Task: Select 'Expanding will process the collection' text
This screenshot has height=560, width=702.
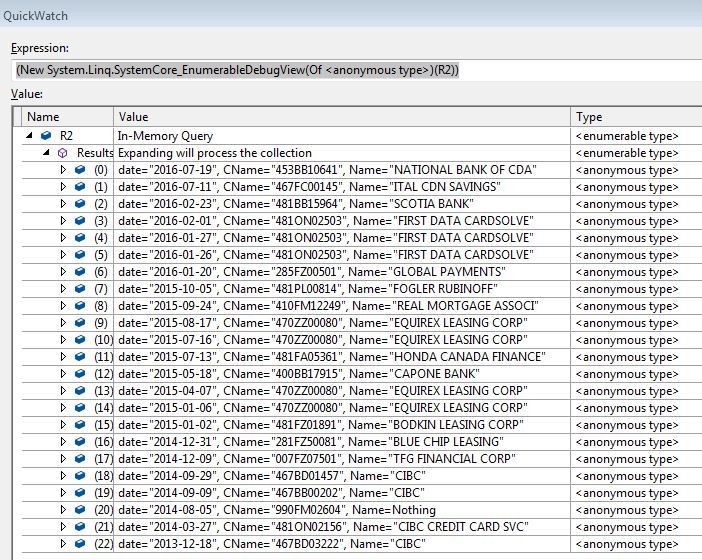Action: click(x=214, y=153)
